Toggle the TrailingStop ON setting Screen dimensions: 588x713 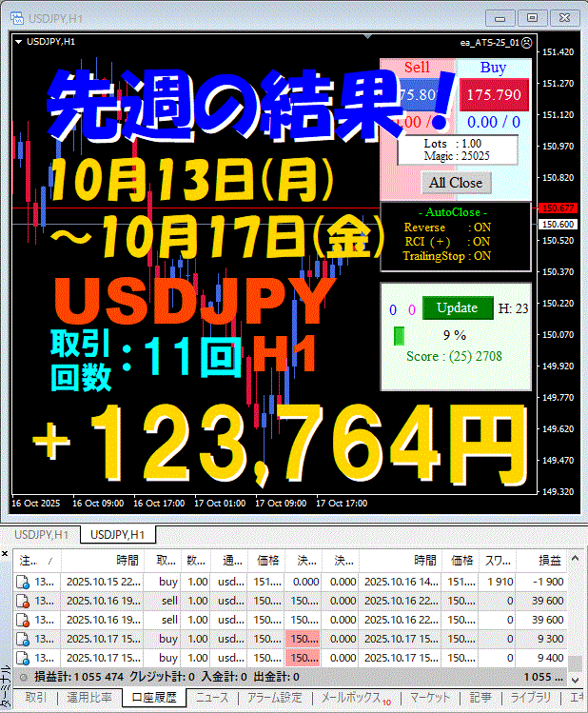pos(447,256)
